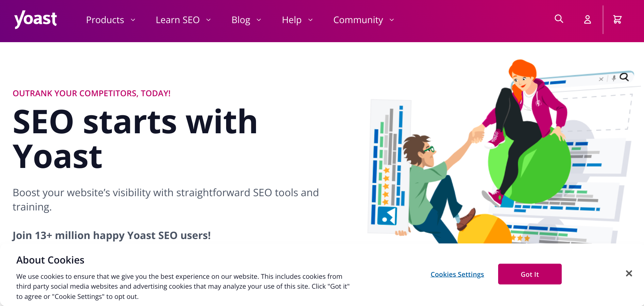Open the Learn SEO menu
644x306 pixels.
(177, 20)
